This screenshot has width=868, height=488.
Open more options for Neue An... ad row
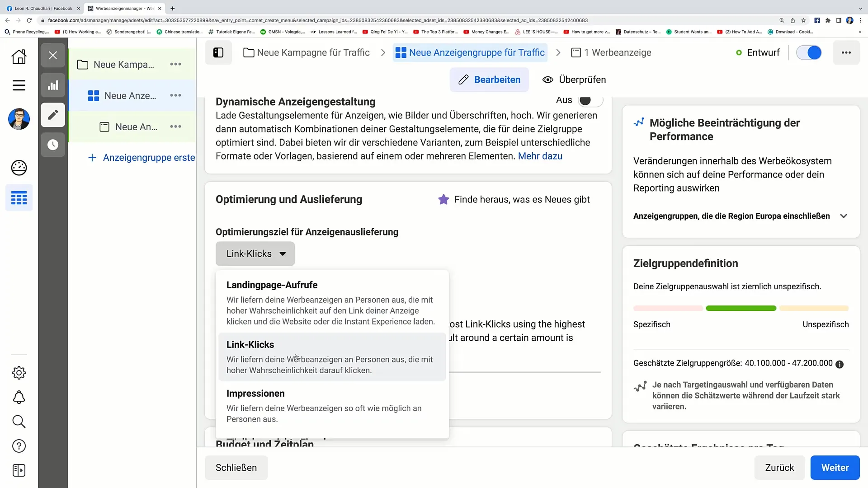(x=175, y=127)
